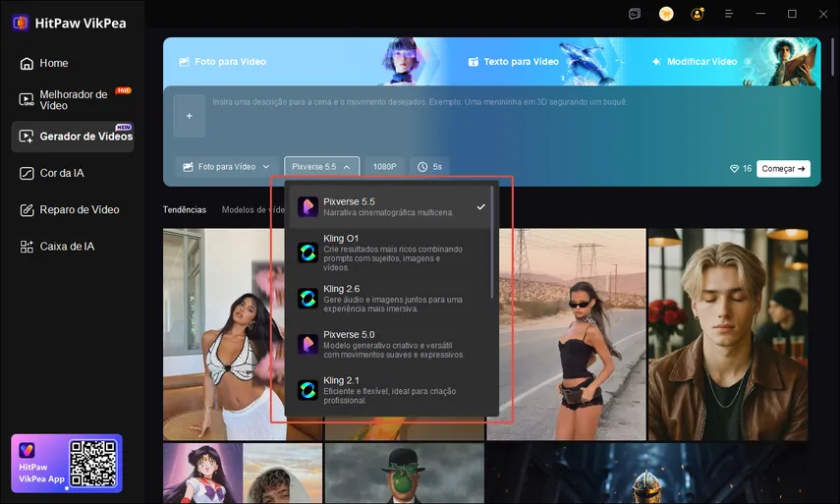This screenshot has height=504, width=840.
Task: Open Melhorador de Vídeo in sidebar
Action: [x=73, y=99]
